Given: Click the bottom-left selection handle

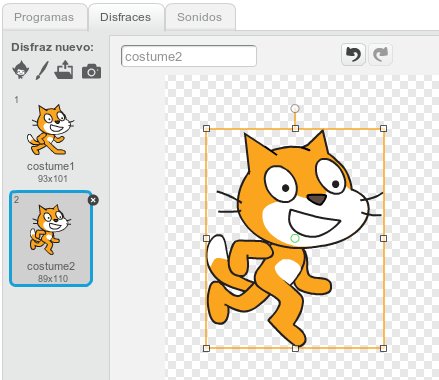Looking at the screenshot, I should pos(206,348).
